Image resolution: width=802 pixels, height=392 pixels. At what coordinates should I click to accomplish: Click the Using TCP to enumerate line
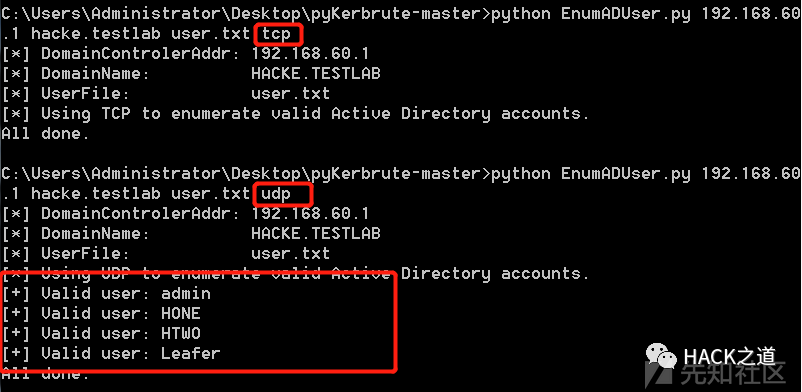[x=295, y=114]
